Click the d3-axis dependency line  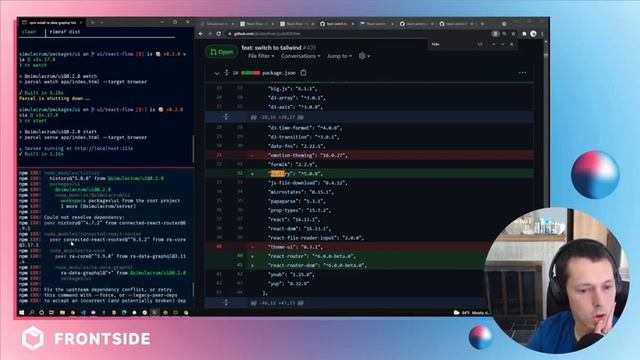[x=369, y=107]
